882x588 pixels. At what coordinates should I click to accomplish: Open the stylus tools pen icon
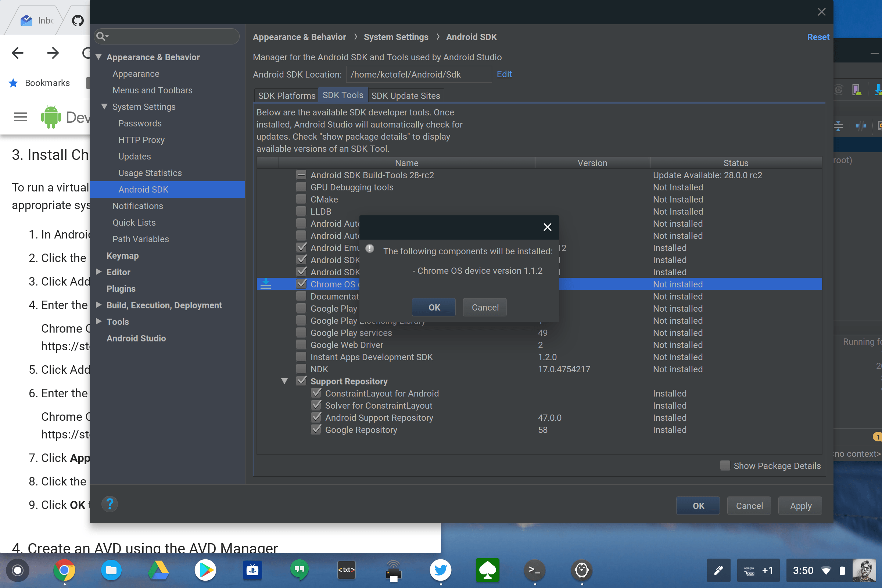coord(718,570)
